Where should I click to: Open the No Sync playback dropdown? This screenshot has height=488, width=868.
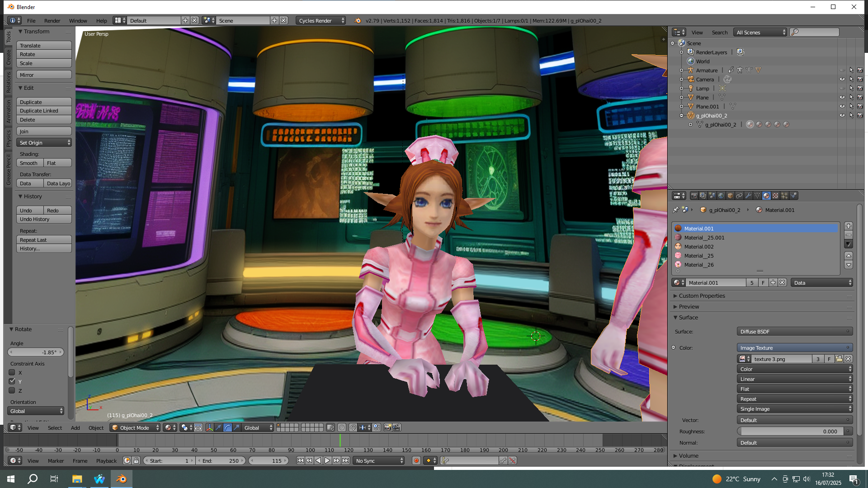pyautogui.click(x=379, y=460)
